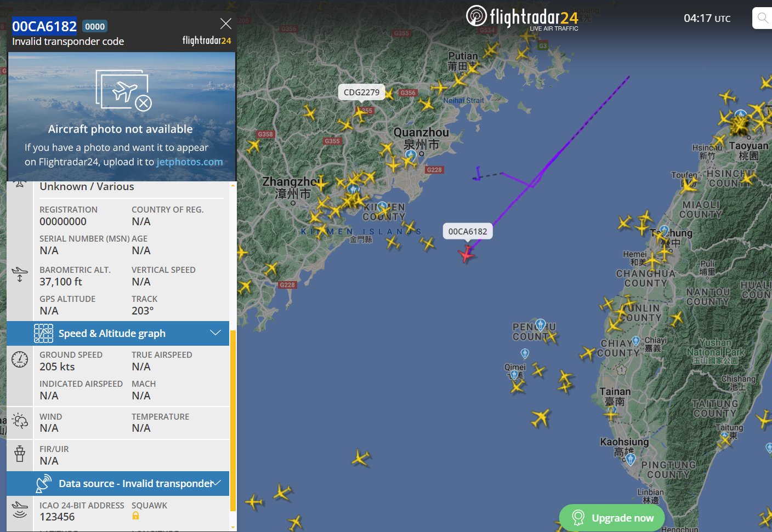Click the 0000 squawk badge
The width and height of the screenshot is (772, 532).
click(95, 26)
